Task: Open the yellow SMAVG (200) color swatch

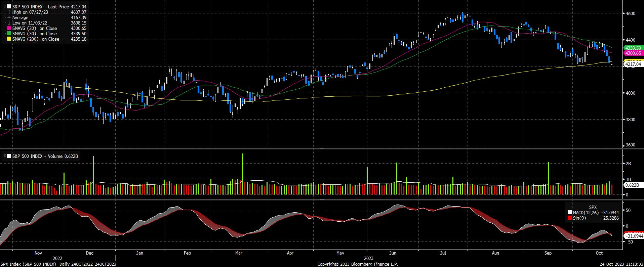Action: click(9, 39)
